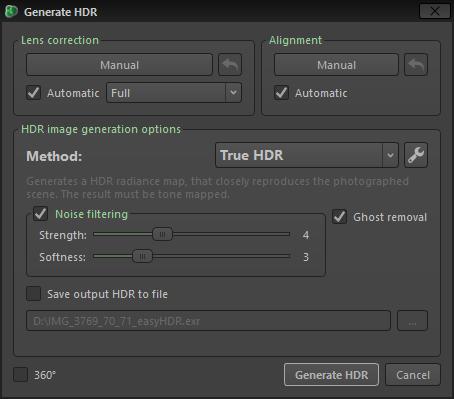This screenshot has height=399, width=454.
Task: Reset lens correction with the undo arrow
Action: pyautogui.click(x=230, y=65)
